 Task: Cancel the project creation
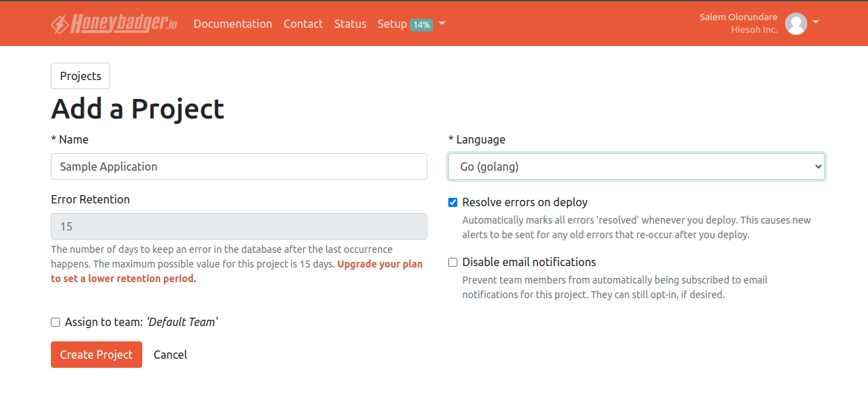point(170,355)
